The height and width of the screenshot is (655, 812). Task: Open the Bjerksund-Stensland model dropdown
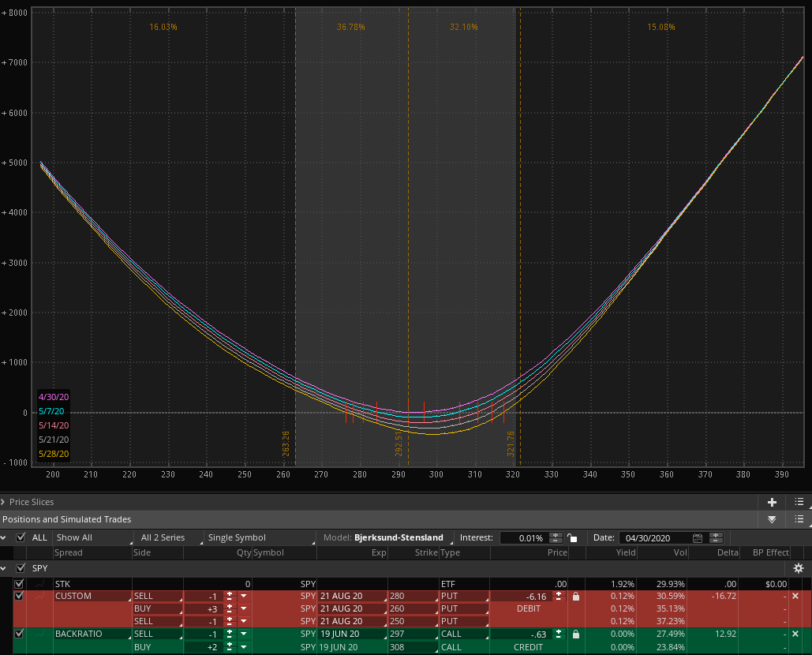tap(399, 537)
